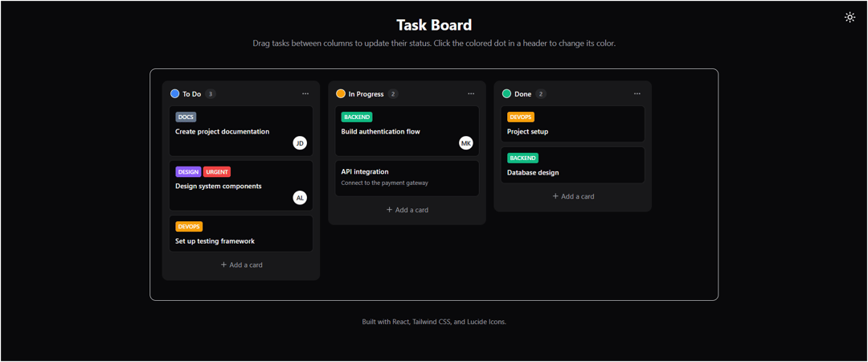Viewport: 868px width, 362px height.
Task: Toggle light theme with the sun icon
Action: [x=850, y=17]
